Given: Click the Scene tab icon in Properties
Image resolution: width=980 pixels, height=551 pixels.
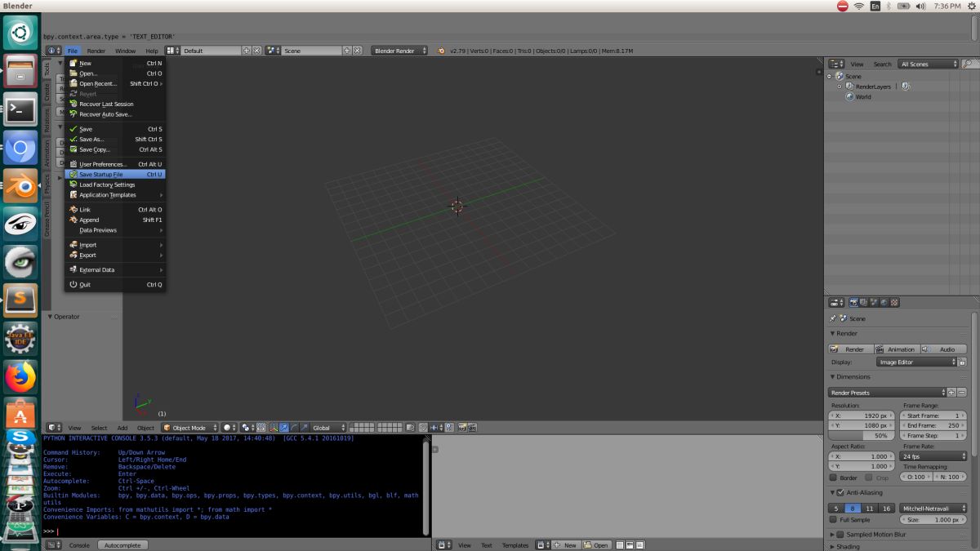Looking at the screenshot, I should pos(874,303).
